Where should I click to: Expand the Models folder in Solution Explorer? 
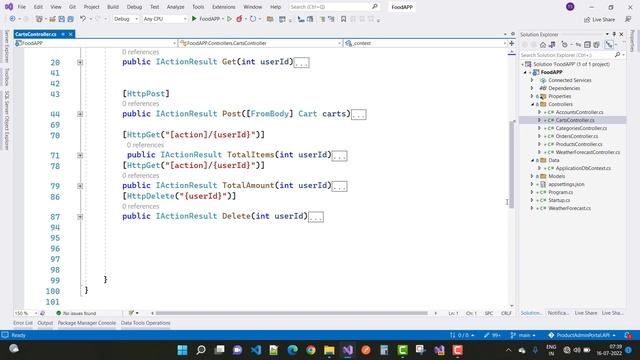click(x=532, y=176)
